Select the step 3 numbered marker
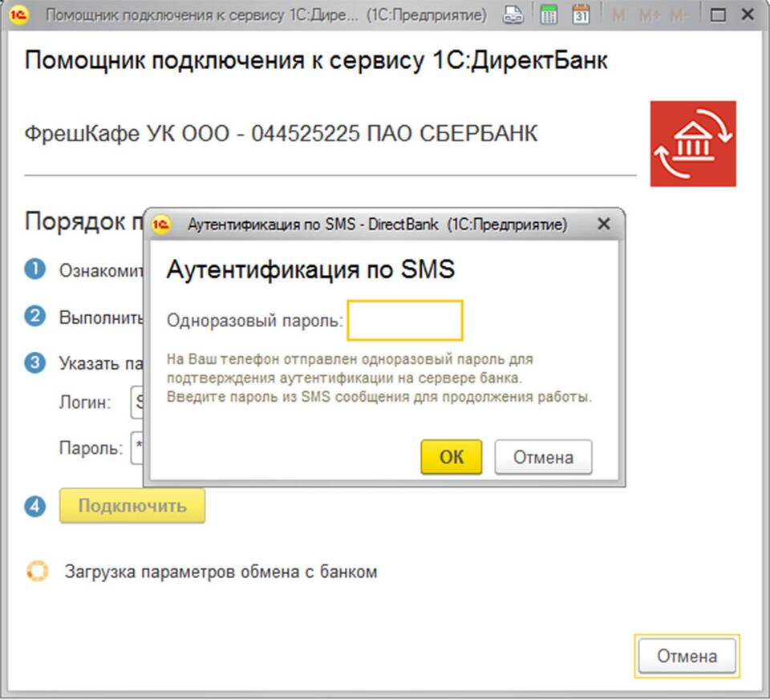This screenshot has width=770, height=700. click(34, 362)
